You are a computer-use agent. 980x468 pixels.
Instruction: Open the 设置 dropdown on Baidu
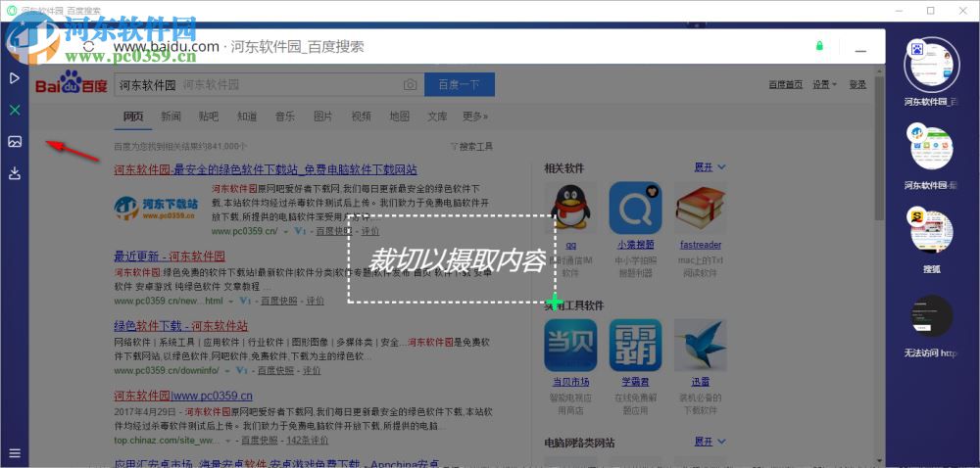[x=824, y=85]
